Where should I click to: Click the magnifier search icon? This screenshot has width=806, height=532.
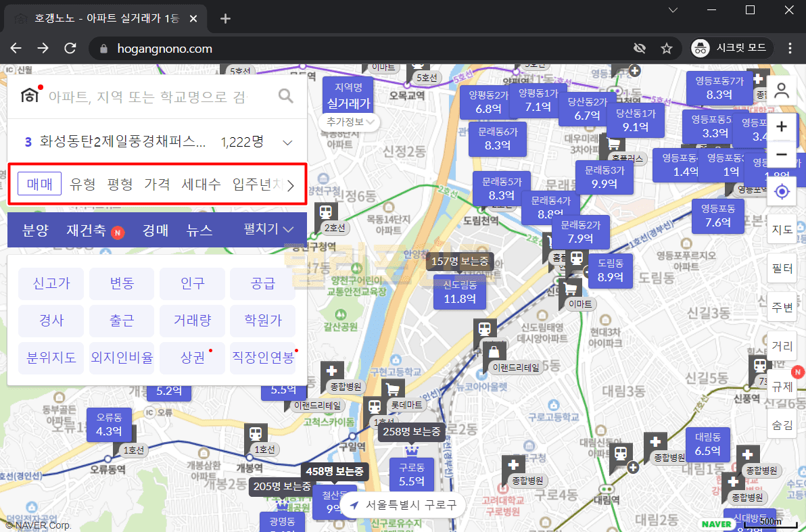pyautogui.click(x=286, y=96)
